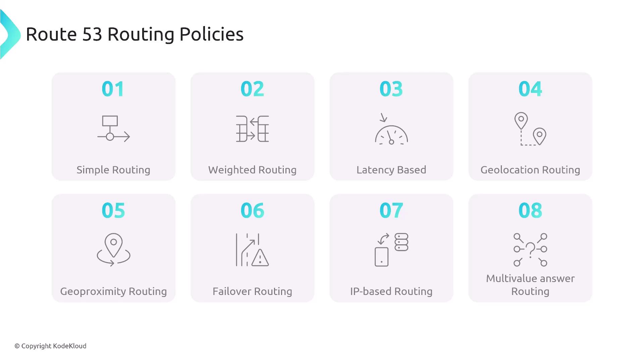Click the Geolocation Routing caption
The image size is (644, 362).
(x=530, y=170)
